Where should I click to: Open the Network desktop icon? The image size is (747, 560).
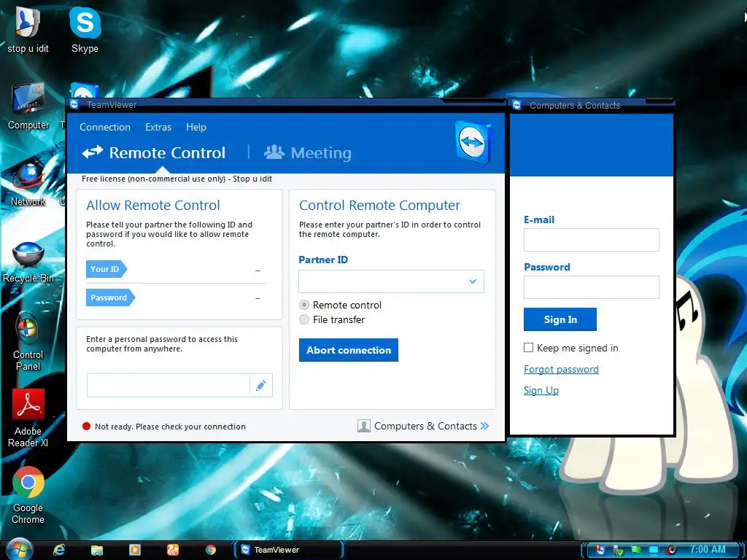coord(28,183)
